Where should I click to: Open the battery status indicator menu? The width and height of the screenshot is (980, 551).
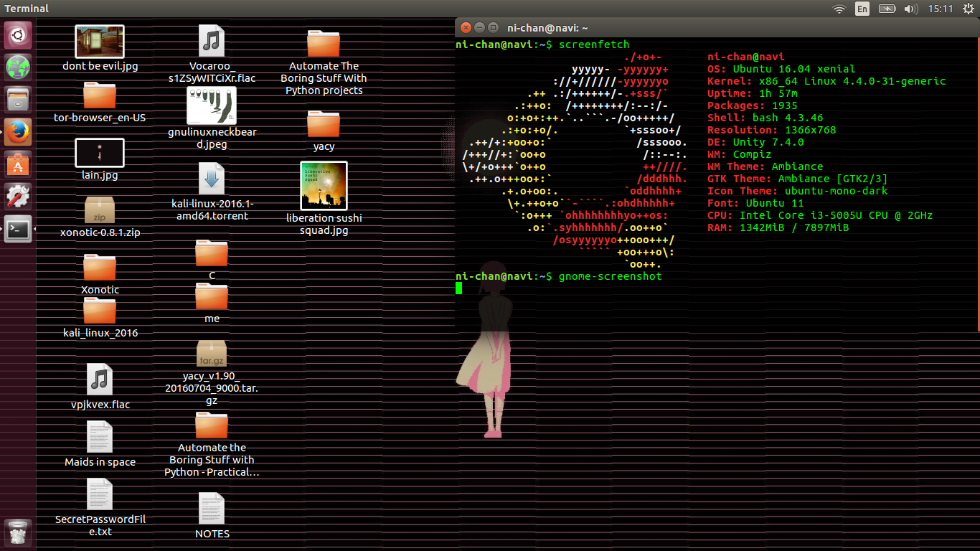click(887, 9)
